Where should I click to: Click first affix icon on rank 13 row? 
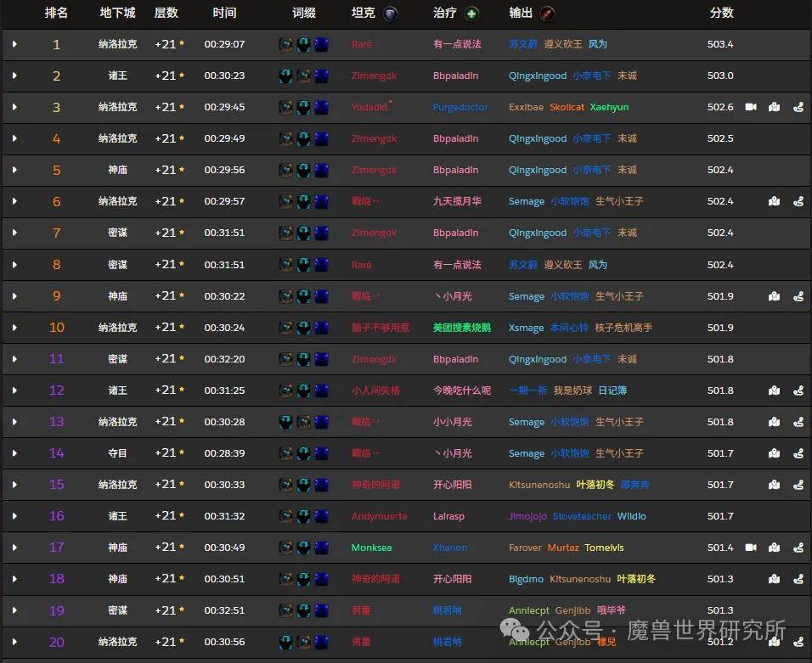tap(286, 422)
